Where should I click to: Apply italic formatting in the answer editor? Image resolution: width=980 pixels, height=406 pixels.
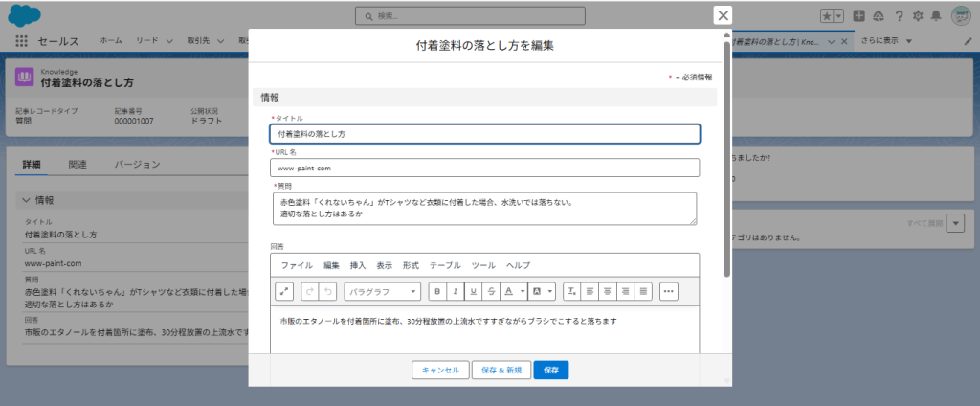point(455,291)
